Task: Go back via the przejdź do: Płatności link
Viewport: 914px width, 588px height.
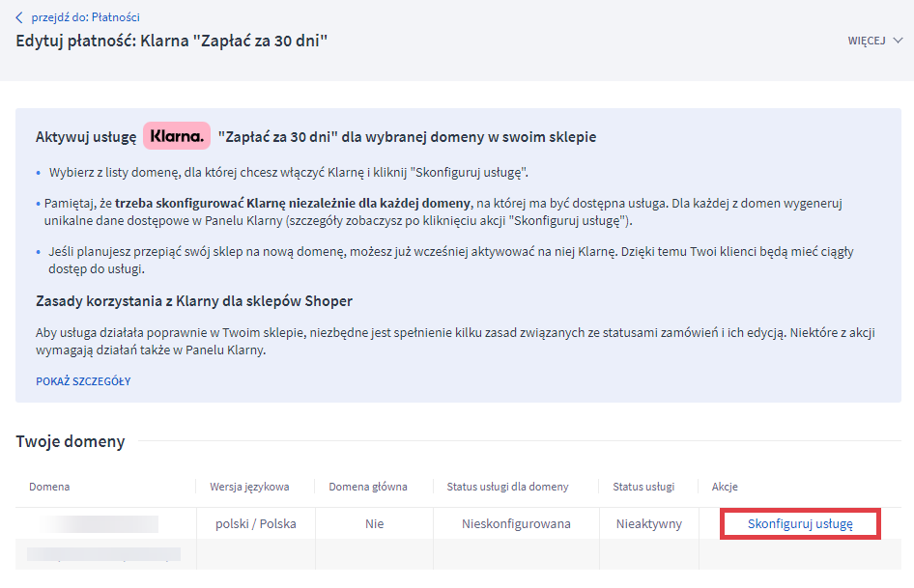Action: pyautogui.click(x=85, y=16)
